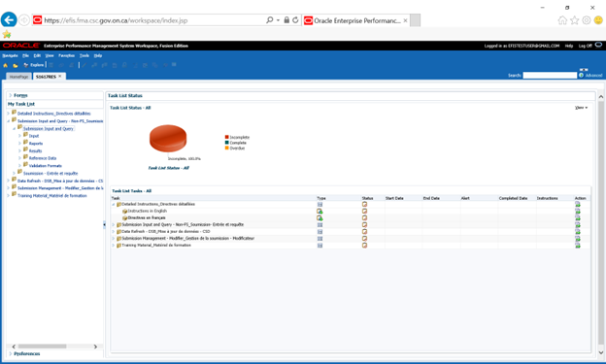The height and width of the screenshot is (364, 606).
Task: Click action icon for Training Material row
Action: click(x=578, y=246)
